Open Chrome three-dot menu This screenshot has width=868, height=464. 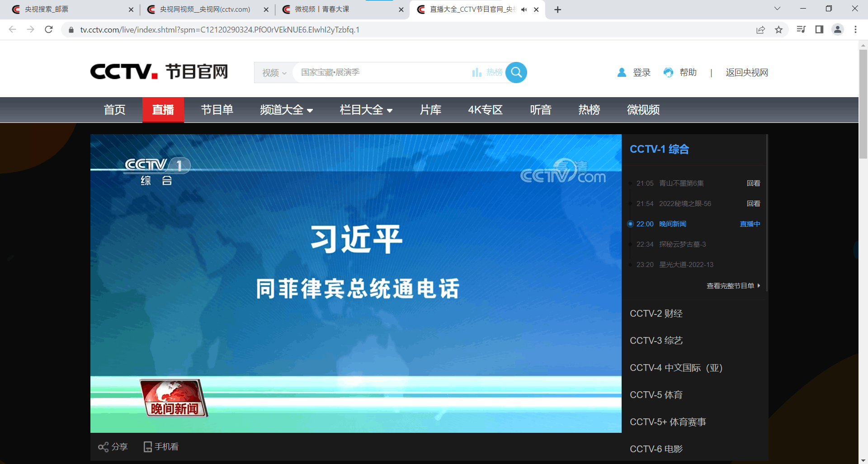[x=855, y=29]
